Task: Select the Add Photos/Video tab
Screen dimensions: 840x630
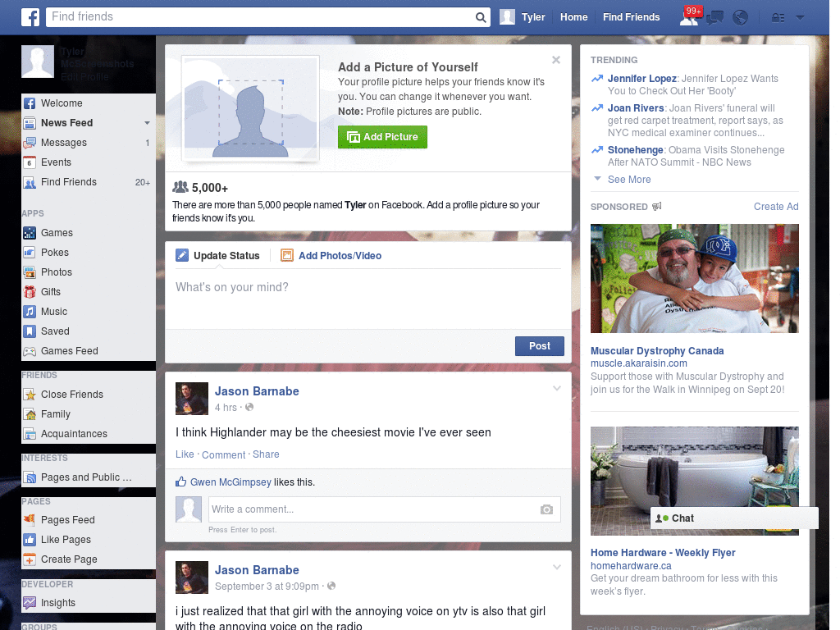Action: (x=331, y=256)
